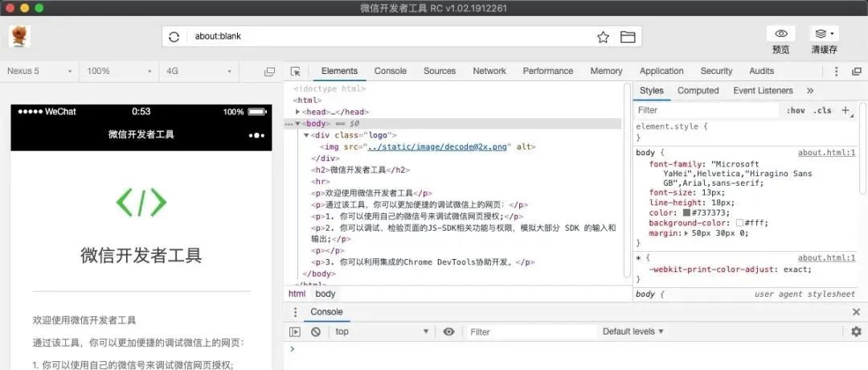
Task: Click the undock DevTools window icon
Action: coord(857,72)
